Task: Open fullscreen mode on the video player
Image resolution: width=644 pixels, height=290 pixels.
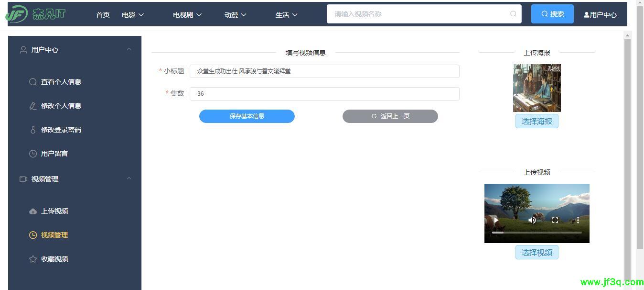Action: [555, 220]
